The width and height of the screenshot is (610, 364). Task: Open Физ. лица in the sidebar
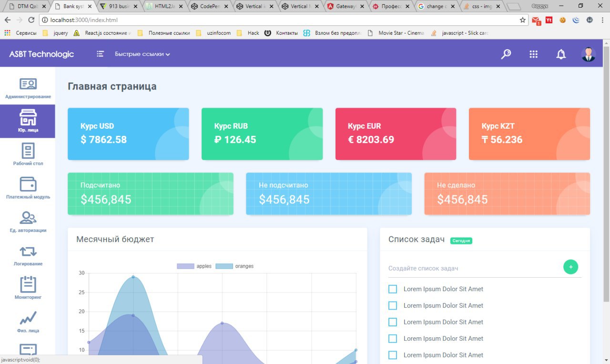pos(28,322)
